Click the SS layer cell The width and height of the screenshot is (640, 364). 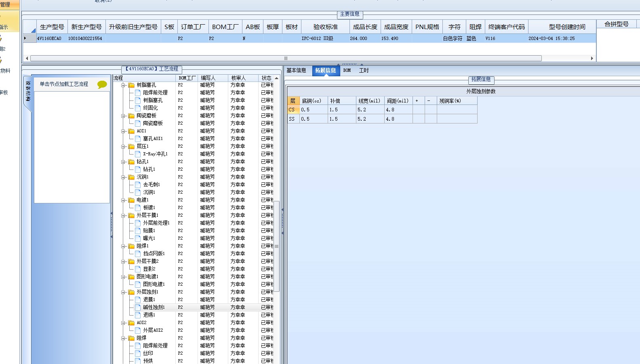[x=293, y=119]
